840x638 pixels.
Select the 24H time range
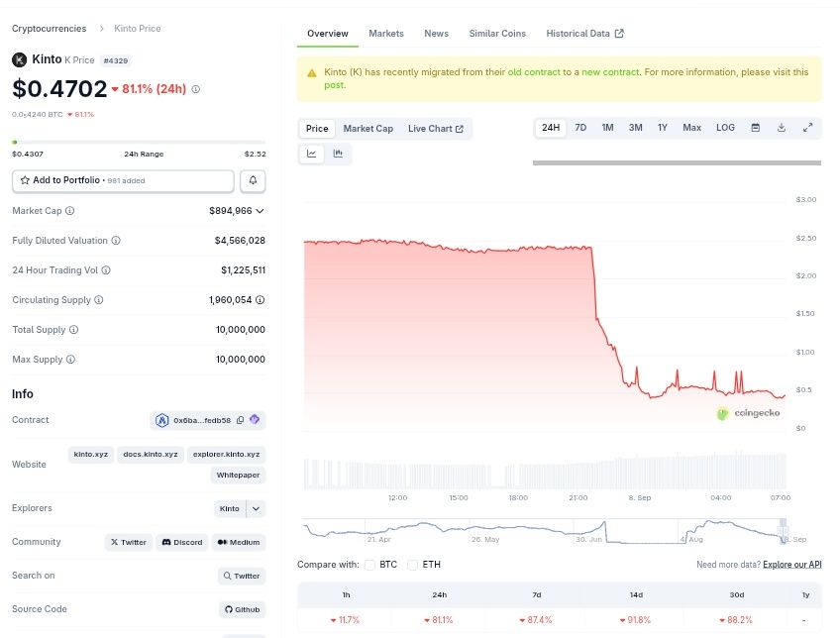pyautogui.click(x=551, y=128)
